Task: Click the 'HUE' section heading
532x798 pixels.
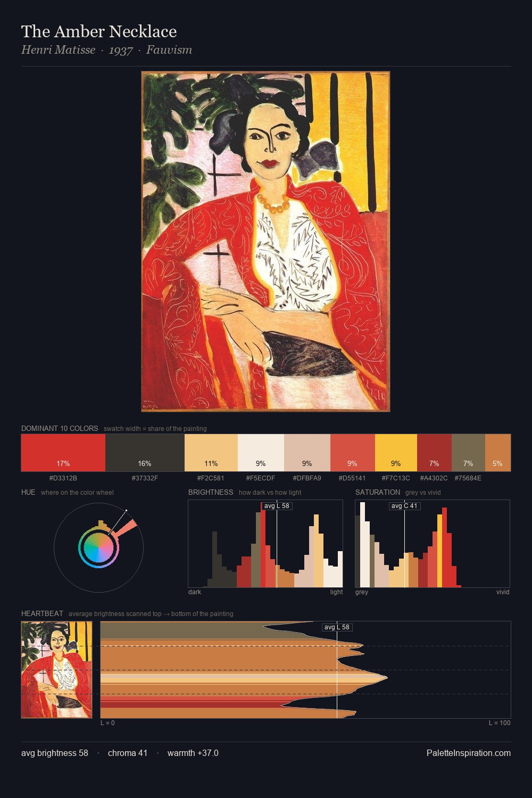Action: click(28, 492)
